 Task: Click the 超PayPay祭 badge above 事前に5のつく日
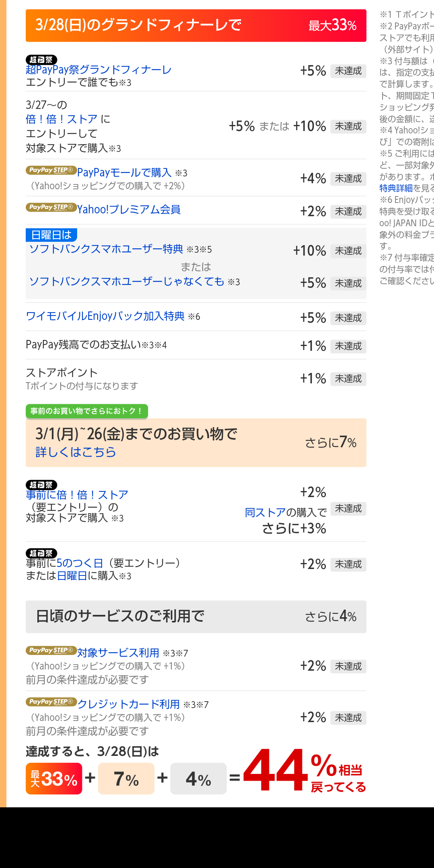coord(41,553)
